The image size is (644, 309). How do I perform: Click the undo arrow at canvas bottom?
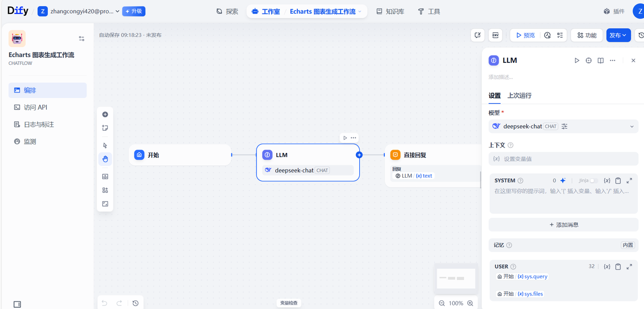(x=105, y=303)
